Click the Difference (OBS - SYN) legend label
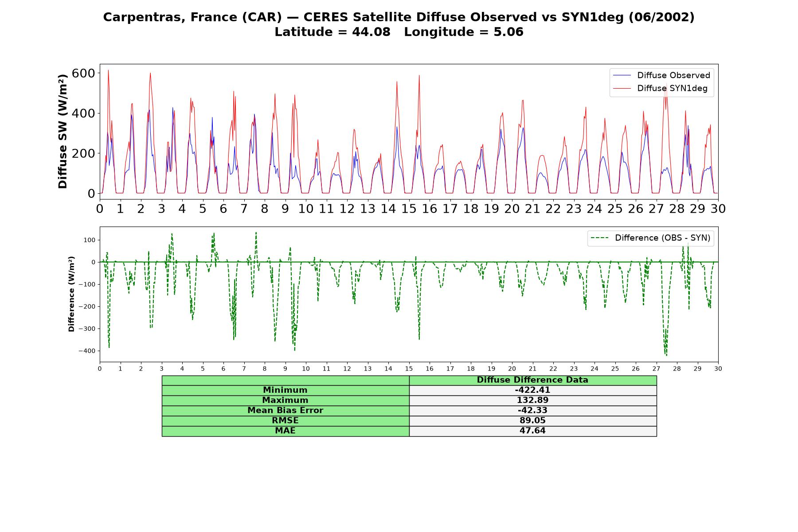 (662, 238)
